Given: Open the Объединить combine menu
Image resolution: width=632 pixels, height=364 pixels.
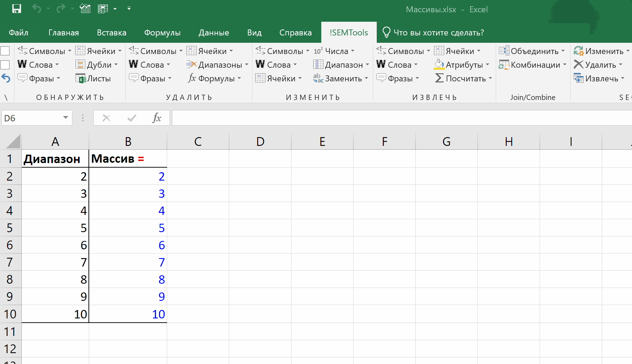Looking at the screenshot, I should [x=532, y=51].
